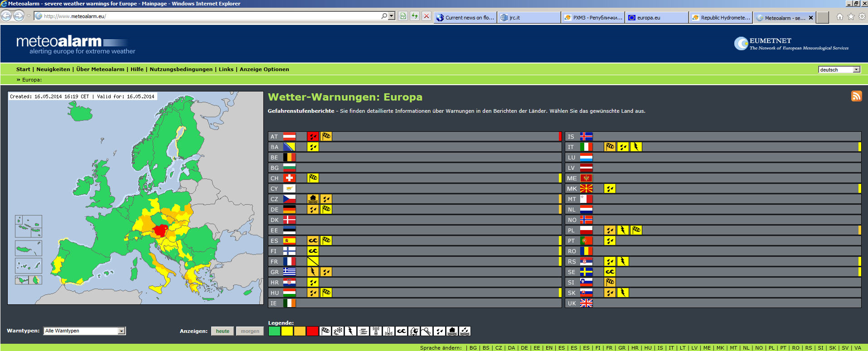
Task: Click the flood warning icon in the CZ row
Action: pos(313,199)
